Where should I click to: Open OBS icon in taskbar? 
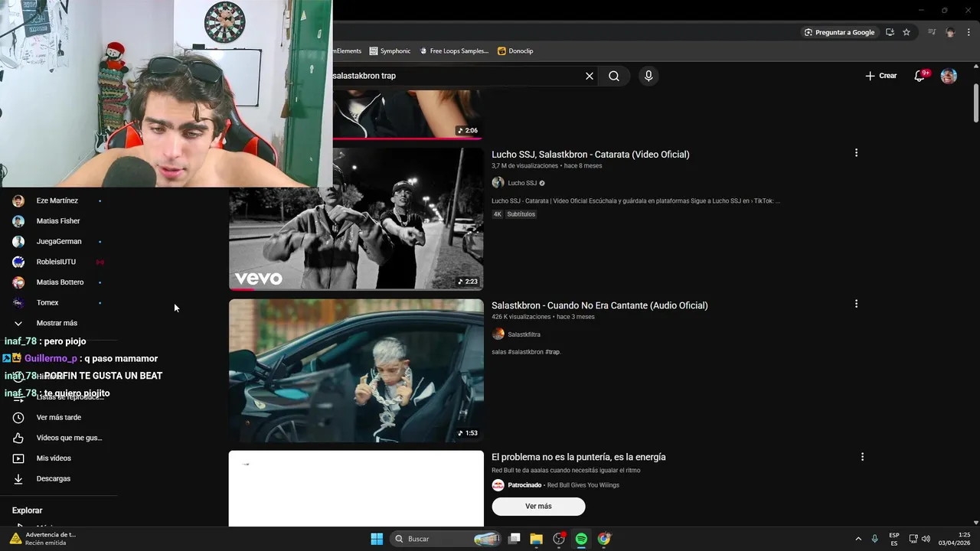coord(559,539)
